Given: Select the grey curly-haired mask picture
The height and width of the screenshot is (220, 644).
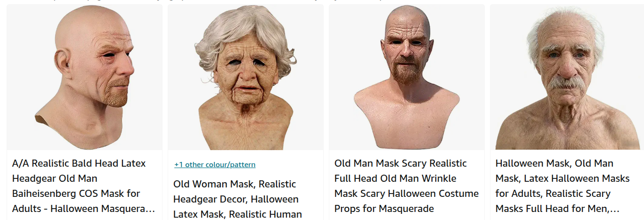Looking at the screenshot, I should 245,77.
